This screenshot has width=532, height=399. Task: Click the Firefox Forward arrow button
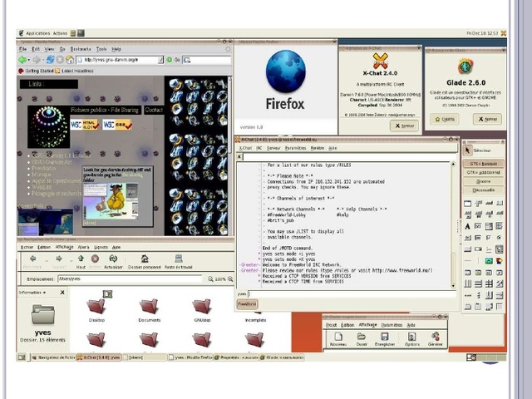click(x=36, y=60)
